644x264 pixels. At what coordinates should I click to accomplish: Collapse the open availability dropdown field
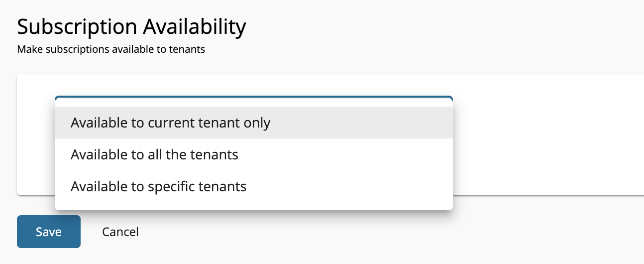coord(253,100)
